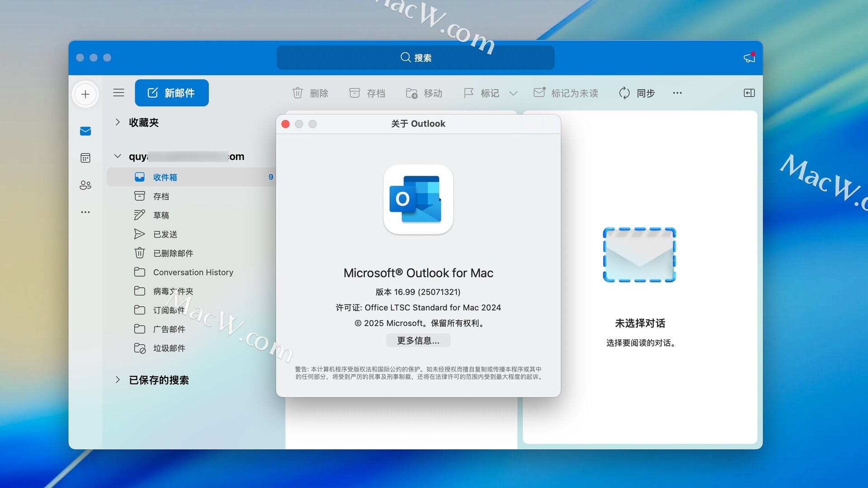Collapse the quy… account folder tree
The width and height of the screenshot is (868, 488).
point(118,156)
